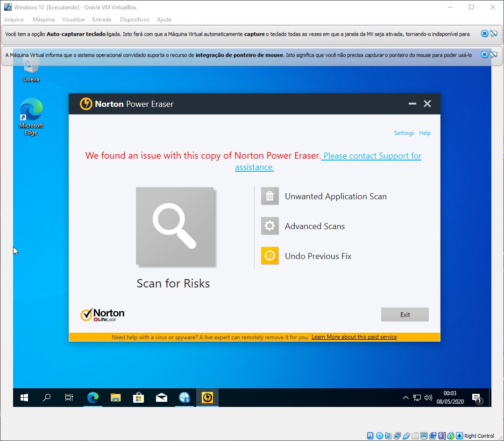Click the VirtualBox shared folders indicator
This screenshot has height=441, width=504.
pyautogui.click(x=415, y=435)
